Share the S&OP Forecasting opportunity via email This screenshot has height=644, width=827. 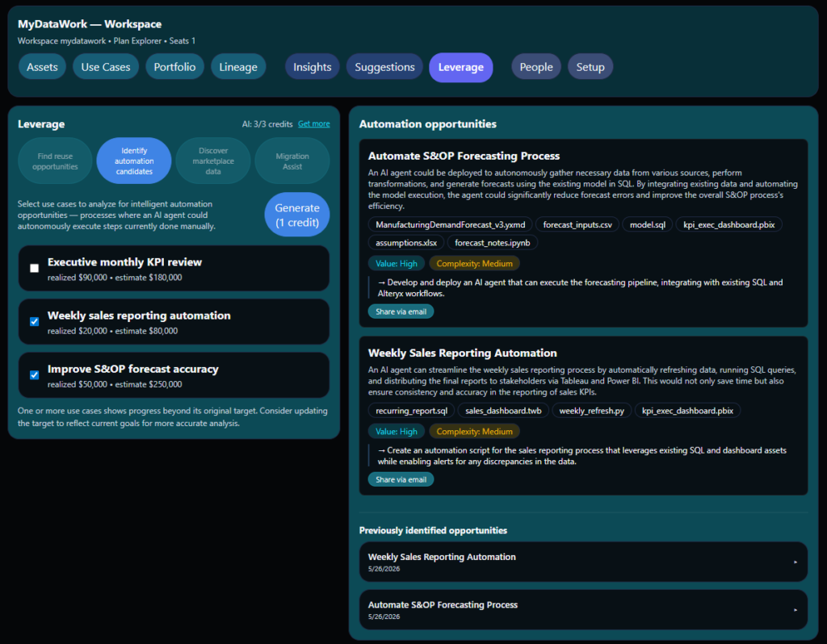click(401, 312)
